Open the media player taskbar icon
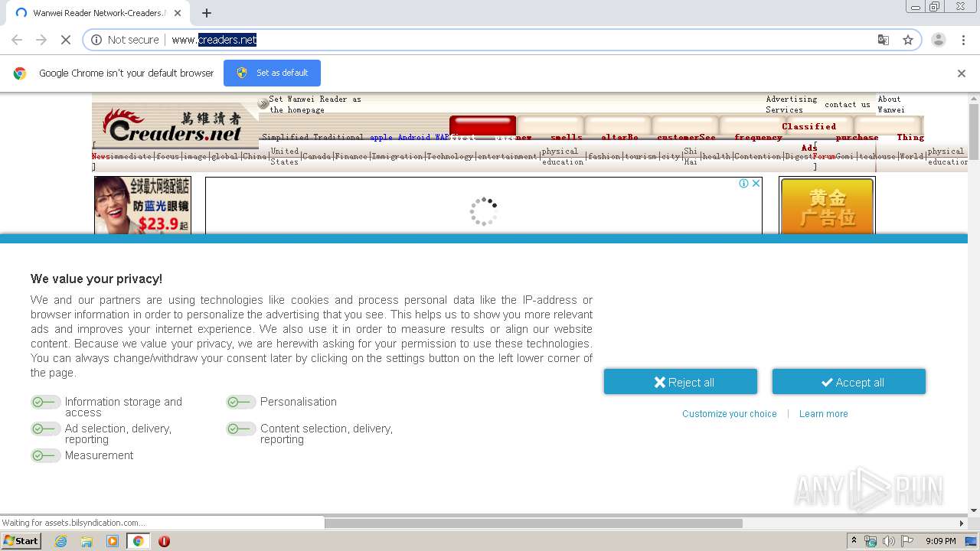Image resolution: width=980 pixels, height=551 pixels. [113, 541]
